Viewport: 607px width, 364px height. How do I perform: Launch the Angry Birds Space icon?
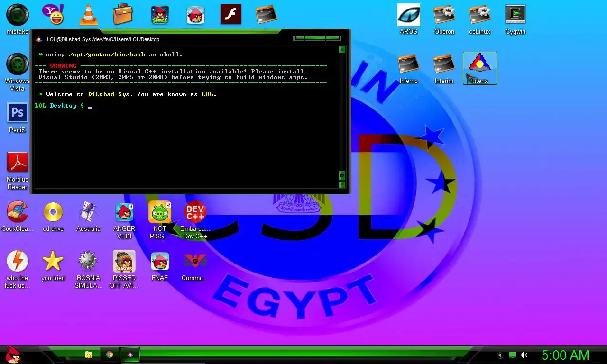160,14
